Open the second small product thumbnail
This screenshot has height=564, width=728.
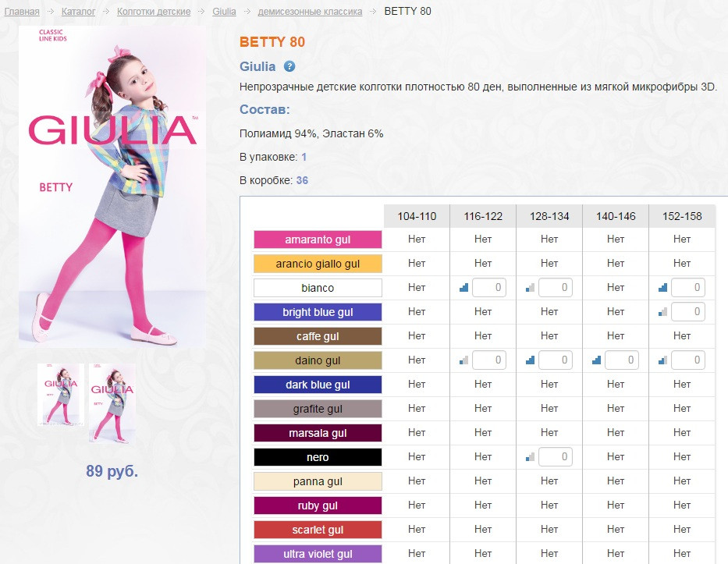point(110,403)
